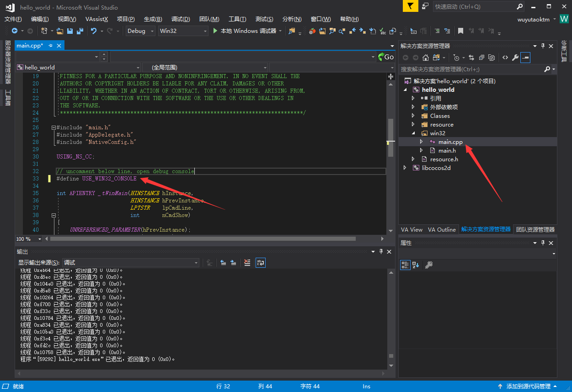Click Sync with Active Document icon
Viewport: 572px width, 392px height.
click(x=471, y=58)
